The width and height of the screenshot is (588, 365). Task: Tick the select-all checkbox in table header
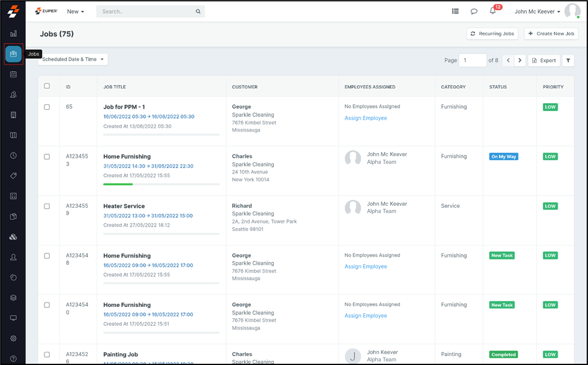coord(47,86)
